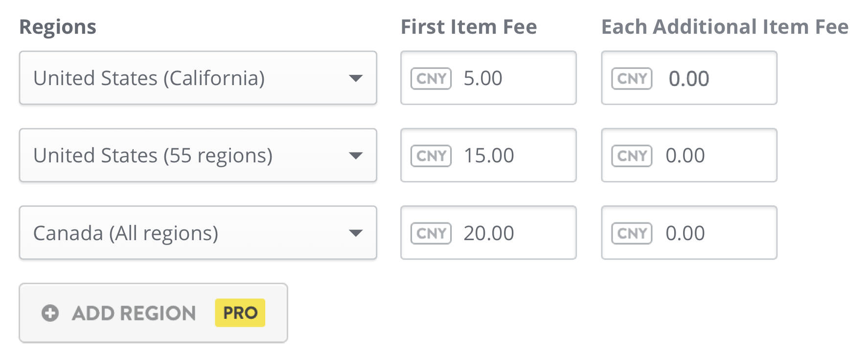Expand arrow on the Canada region selector
The width and height of the screenshot is (868, 359).
356,233
